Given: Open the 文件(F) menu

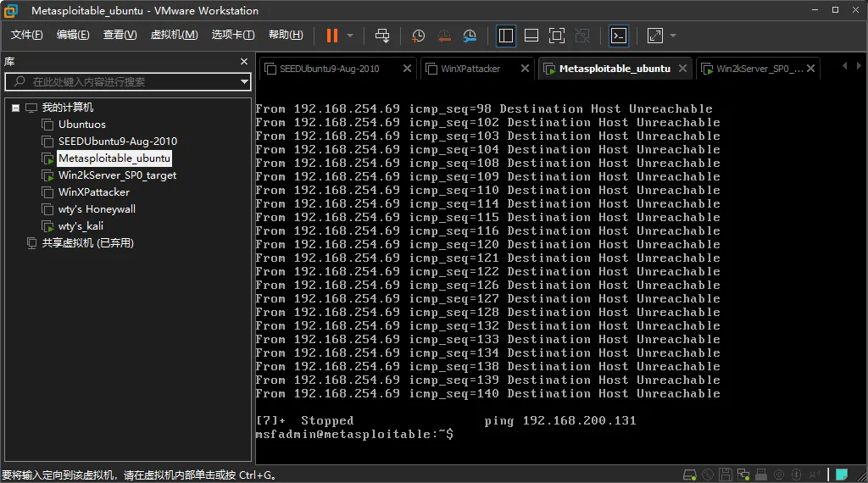Looking at the screenshot, I should tap(26, 35).
